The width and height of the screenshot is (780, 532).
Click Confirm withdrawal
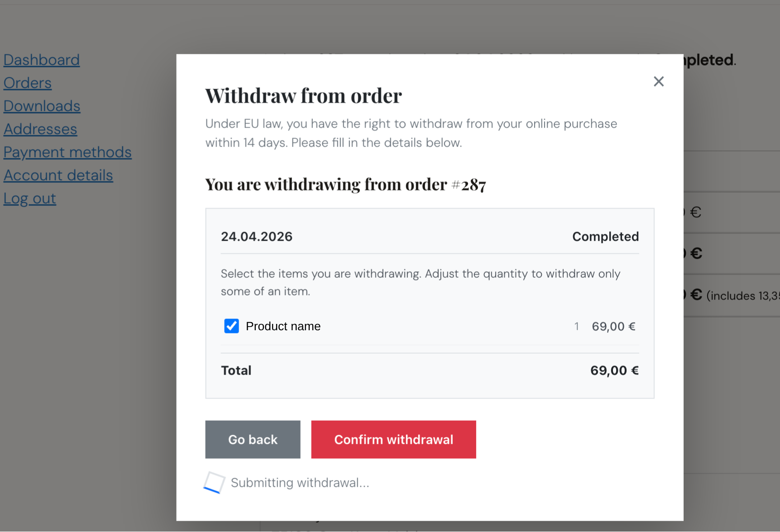pyautogui.click(x=393, y=439)
